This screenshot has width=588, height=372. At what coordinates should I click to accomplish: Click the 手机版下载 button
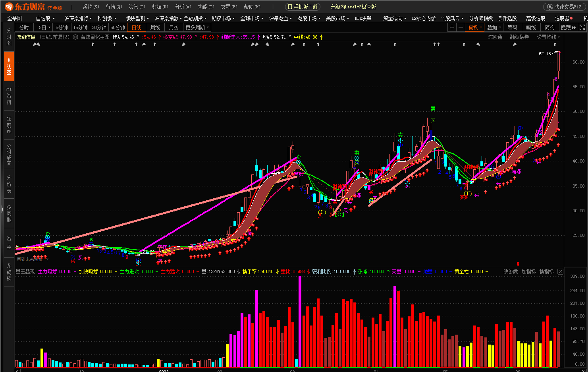point(303,7)
